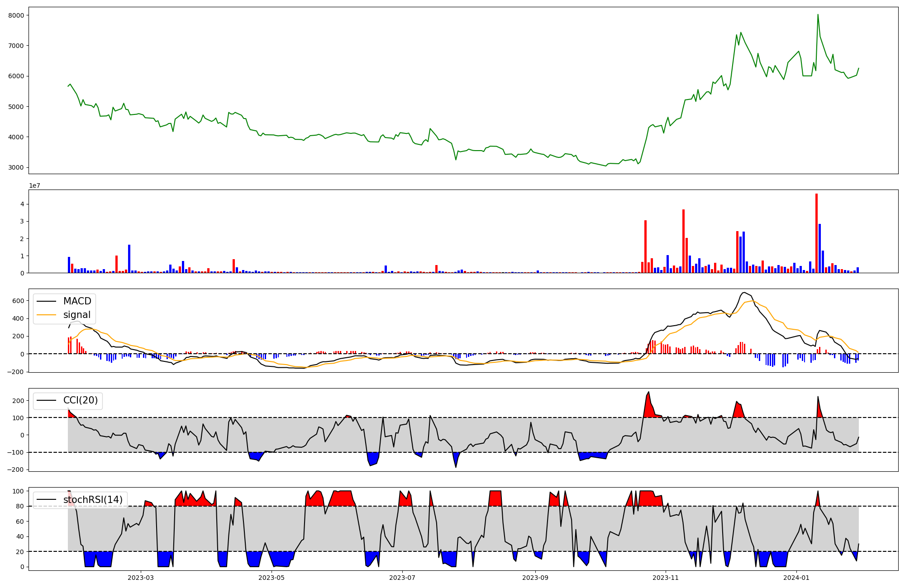Click the -200 tick on CCI axis

(x=15, y=469)
